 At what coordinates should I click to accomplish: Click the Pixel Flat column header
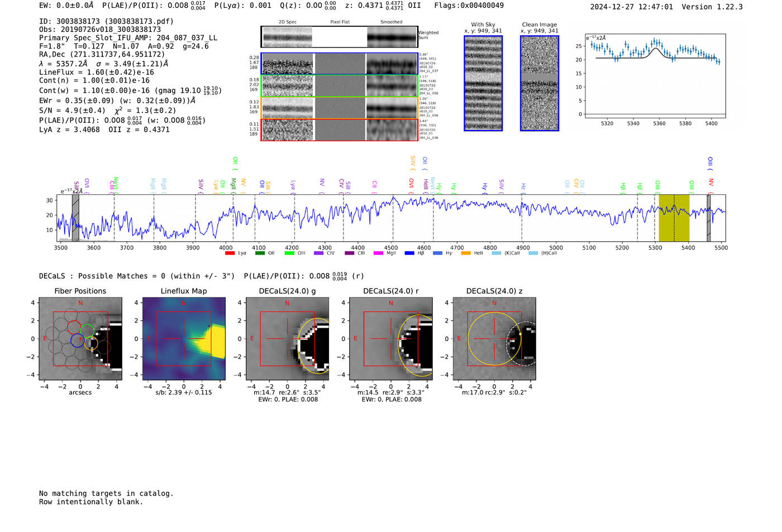pyautogui.click(x=340, y=22)
